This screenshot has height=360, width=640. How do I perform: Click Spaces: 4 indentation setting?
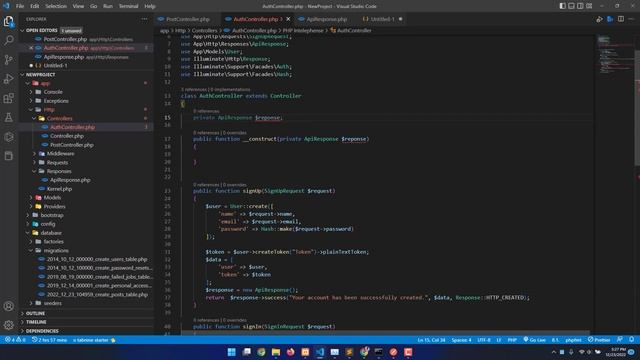pyautogui.click(x=461, y=340)
